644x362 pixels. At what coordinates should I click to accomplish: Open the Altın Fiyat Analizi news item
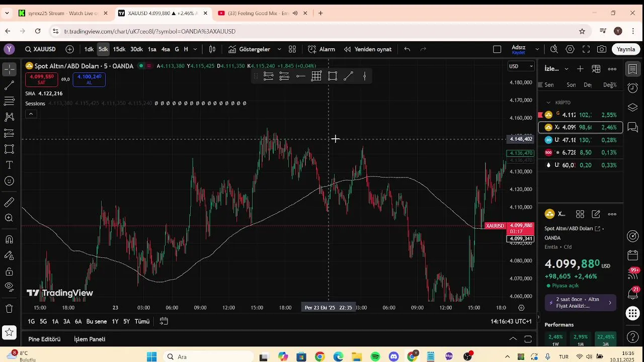pos(580,303)
